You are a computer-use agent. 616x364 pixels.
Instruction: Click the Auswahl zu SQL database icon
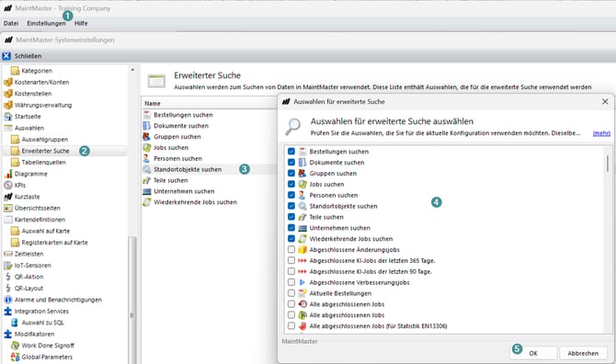coord(15,323)
